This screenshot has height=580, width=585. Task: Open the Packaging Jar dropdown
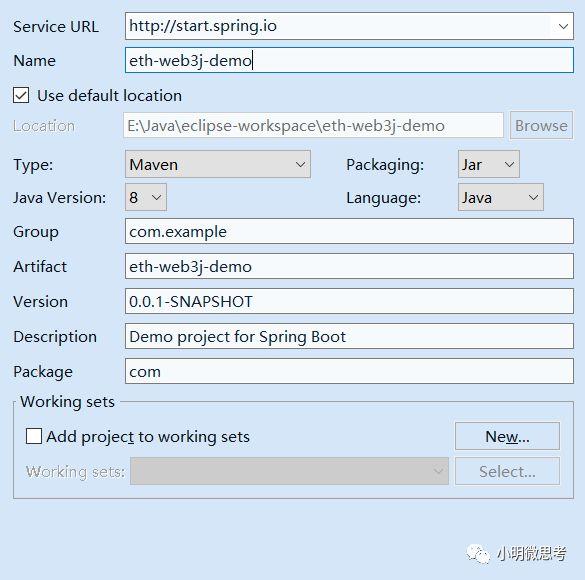click(488, 164)
